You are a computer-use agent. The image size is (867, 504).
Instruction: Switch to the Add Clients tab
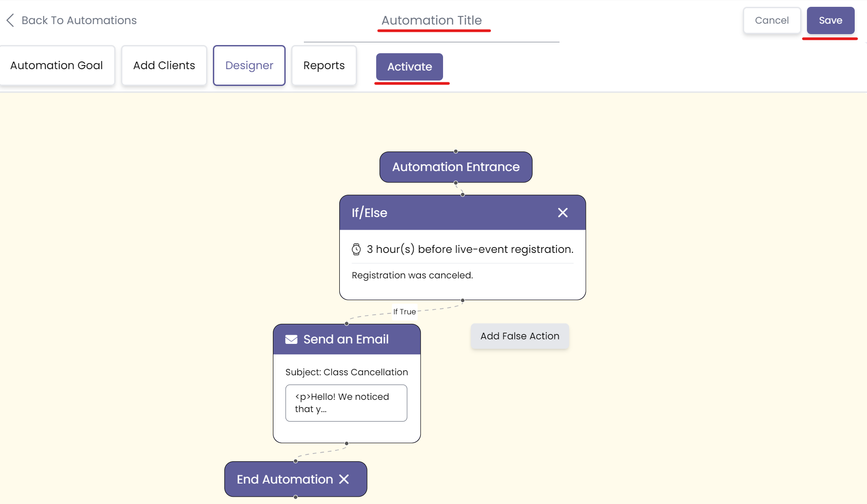[164, 65]
